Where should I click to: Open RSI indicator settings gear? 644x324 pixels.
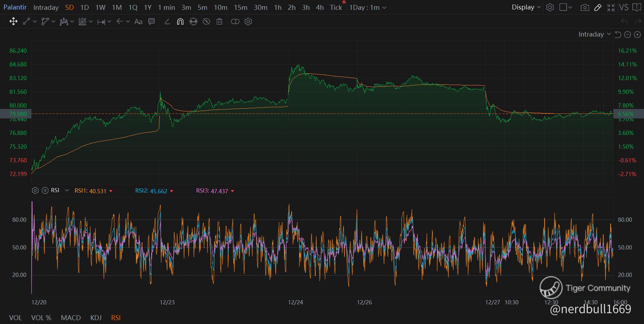(x=35, y=190)
